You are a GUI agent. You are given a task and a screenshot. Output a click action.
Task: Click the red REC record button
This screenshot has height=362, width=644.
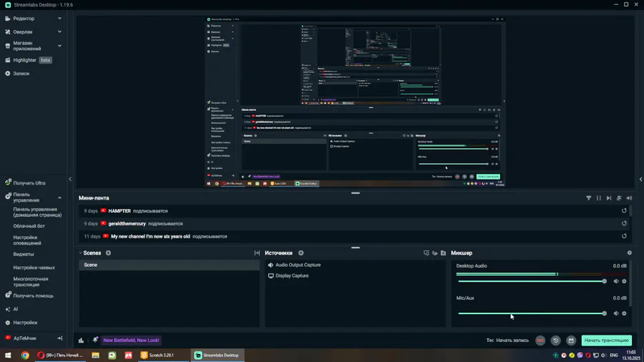(x=540, y=341)
